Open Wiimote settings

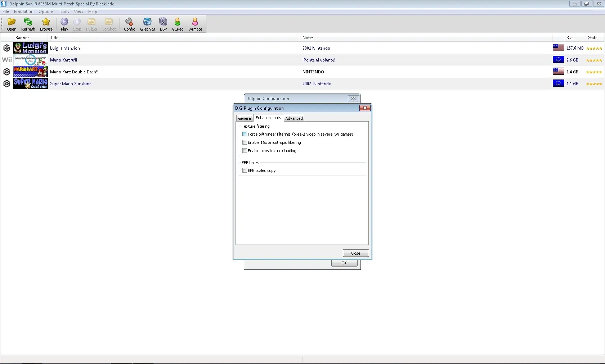click(x=195, y=24)
